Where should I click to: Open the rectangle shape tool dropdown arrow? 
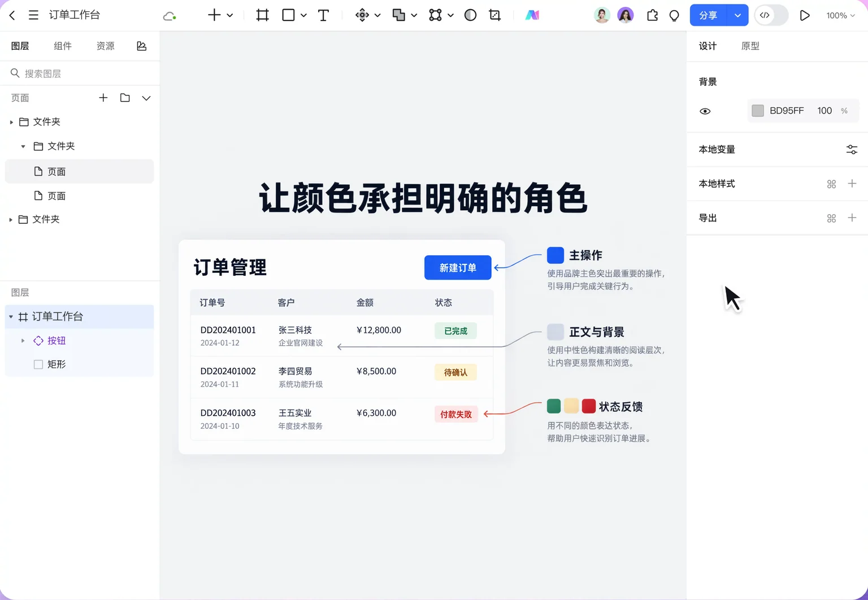click(303, 15)
